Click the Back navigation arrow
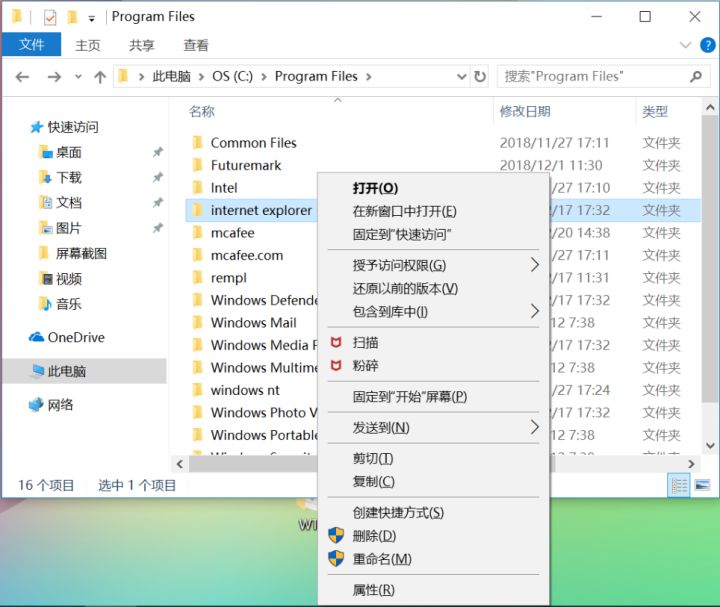720x607 pixels. (x=22, y=77)
